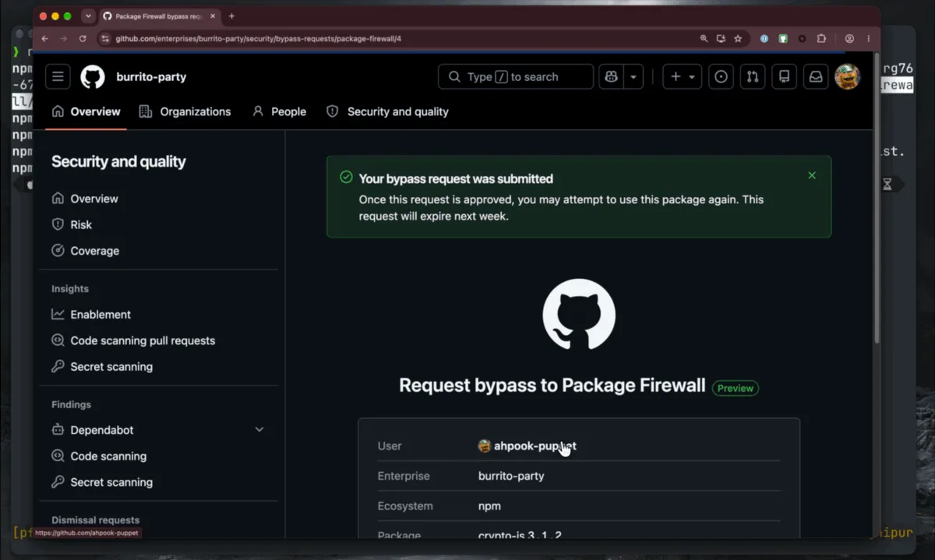This screenshot has width=935, height=560.
Task: Expand the Dependabot chevron
Action: tap(259, 430)
